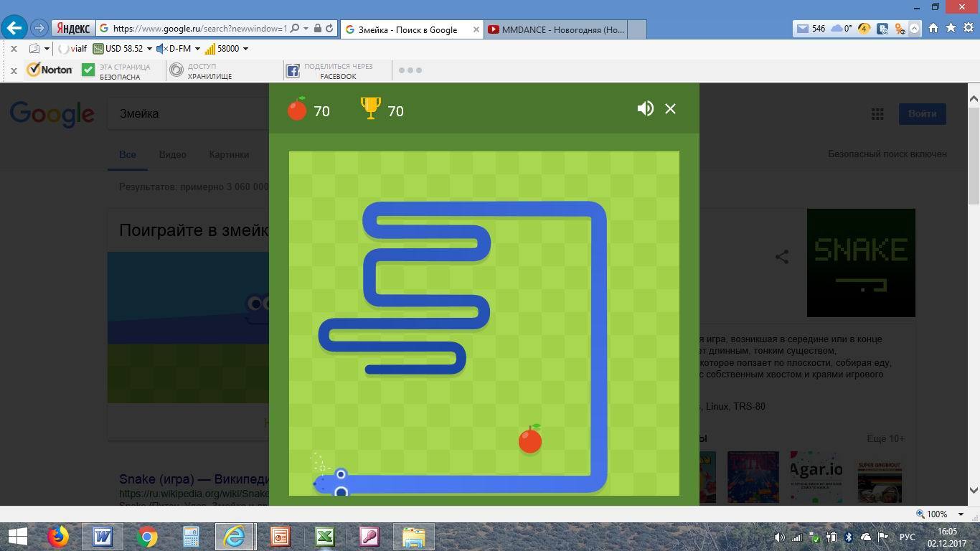This screenshot has width=980, height=551.
Task: Mute the Snake game sound
Action: pyautogui.click(x=645, y=108)
